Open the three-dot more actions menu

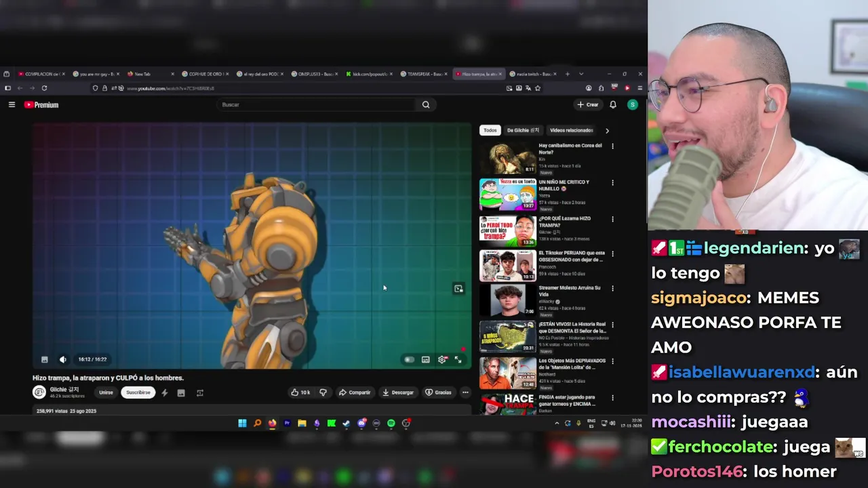click(465, 392)
